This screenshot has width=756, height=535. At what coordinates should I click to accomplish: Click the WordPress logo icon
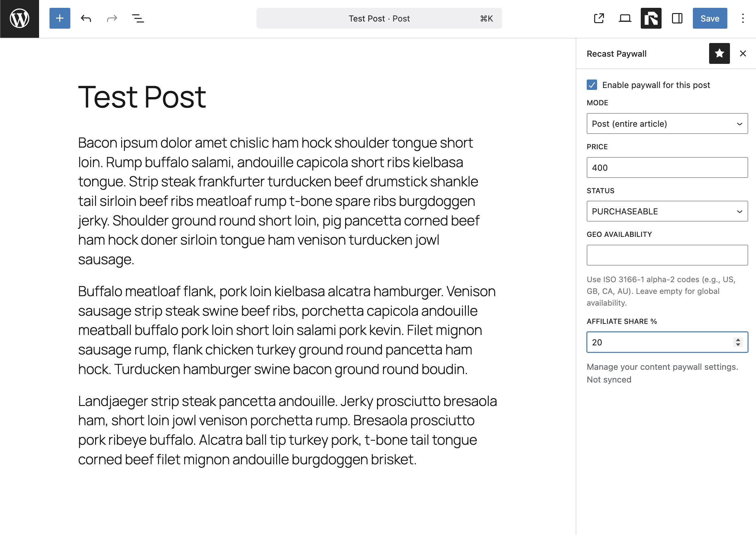coord(20,19)
